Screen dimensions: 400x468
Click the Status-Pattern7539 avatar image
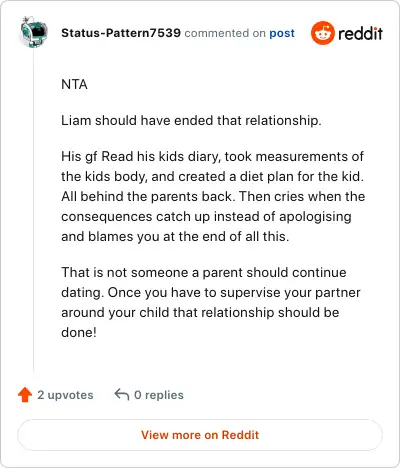(x=34, y=32)
